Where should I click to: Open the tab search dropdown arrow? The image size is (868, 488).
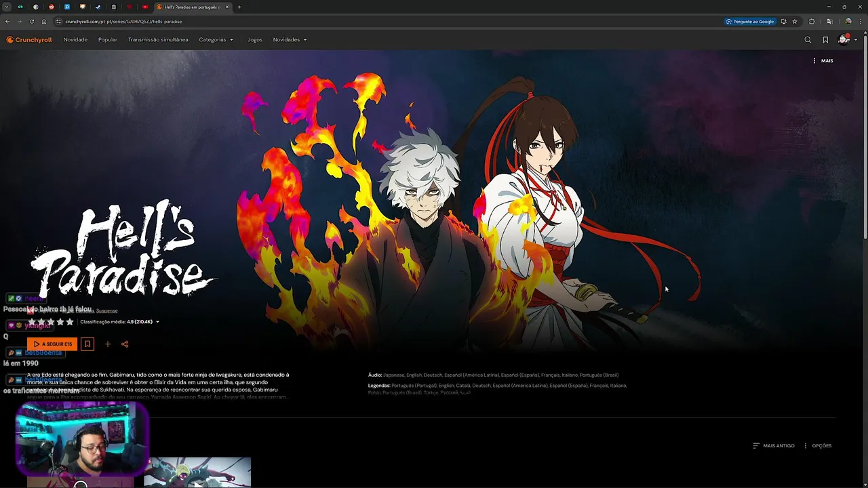[x=7, y=7]
